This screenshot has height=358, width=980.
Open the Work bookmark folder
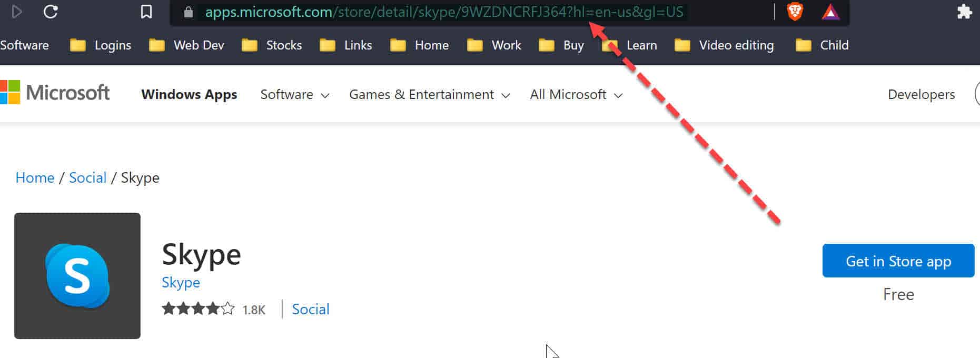coord(494,45)
